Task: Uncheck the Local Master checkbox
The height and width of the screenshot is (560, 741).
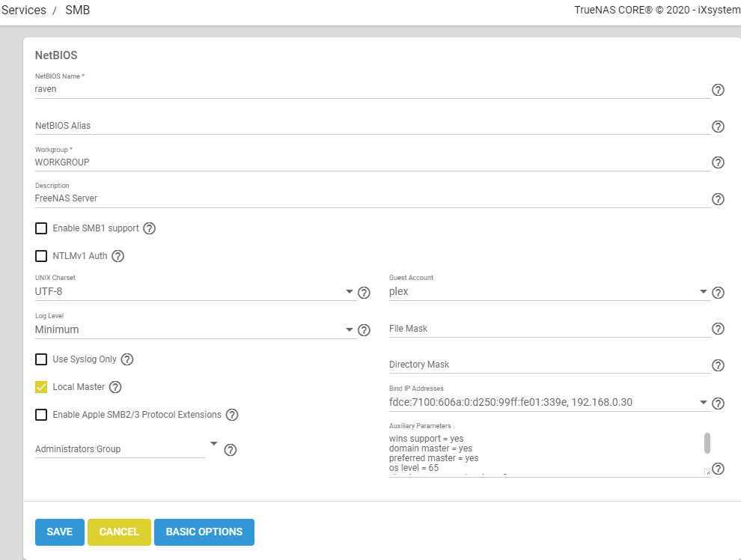Action: [x=41, y=387]
